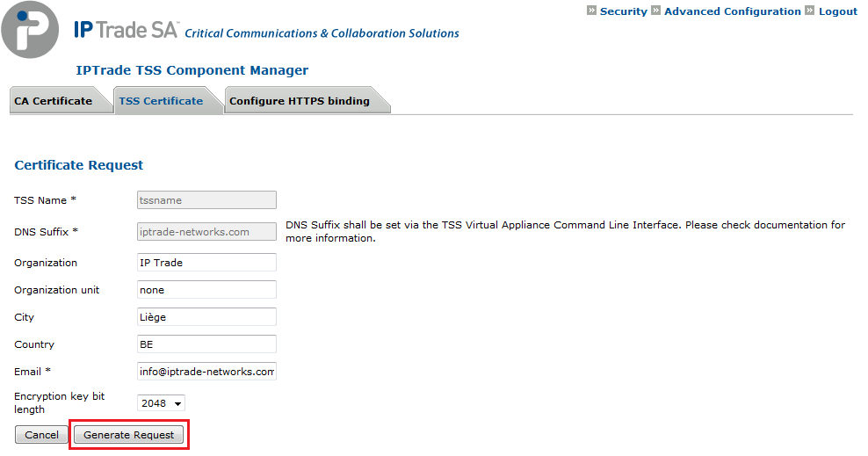The width and height of the screenshot is (868, 456).
Task: Focus the Organization input field
Action: point(206,263)
